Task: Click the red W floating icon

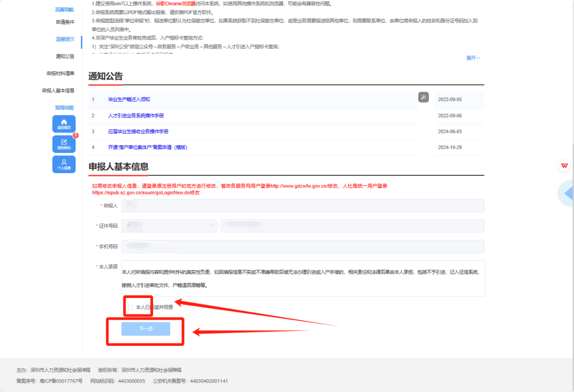Action: (565, 165)
